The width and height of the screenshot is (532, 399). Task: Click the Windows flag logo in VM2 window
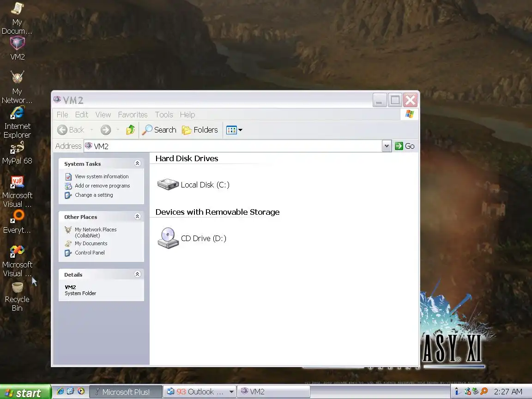[409, 115]
